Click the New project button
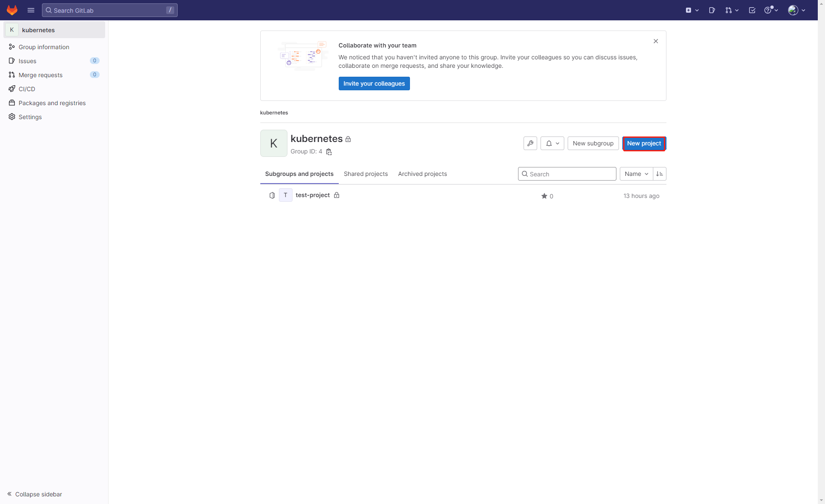Viewport: 825px width, 504px height. point(644,143)
